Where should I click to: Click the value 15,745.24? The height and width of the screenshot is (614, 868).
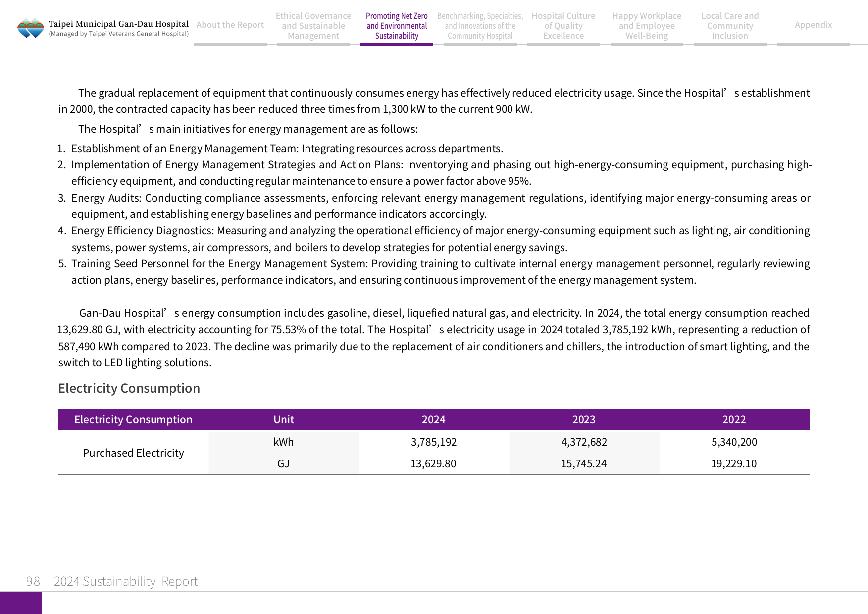tap(584, 463)
